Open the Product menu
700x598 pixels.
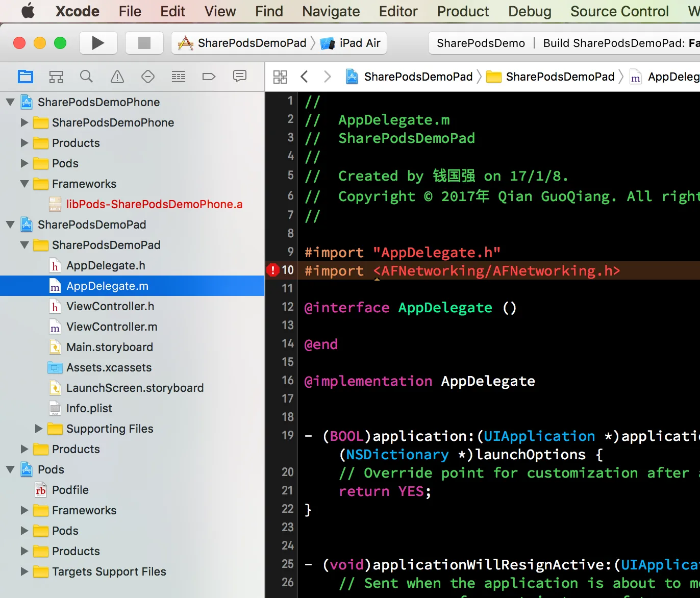(463, 11)
